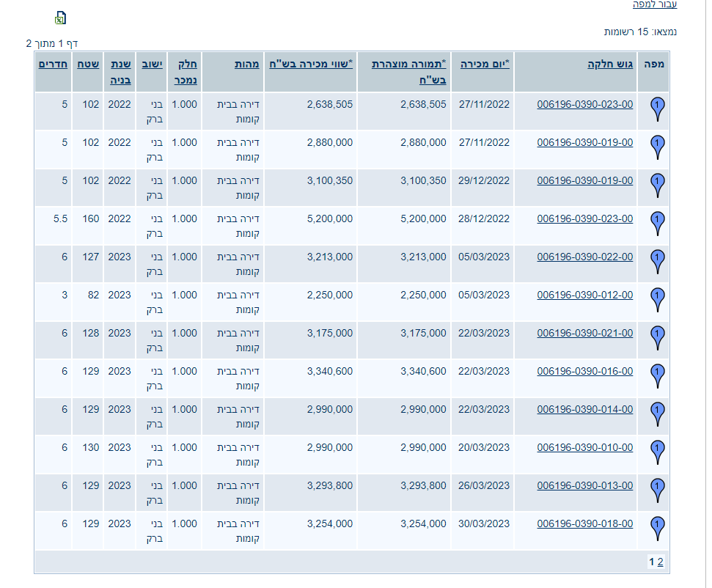The image size is (712, 588).
Task: Click map pin for the 82 sqm apartment
Action: (658, 300)
